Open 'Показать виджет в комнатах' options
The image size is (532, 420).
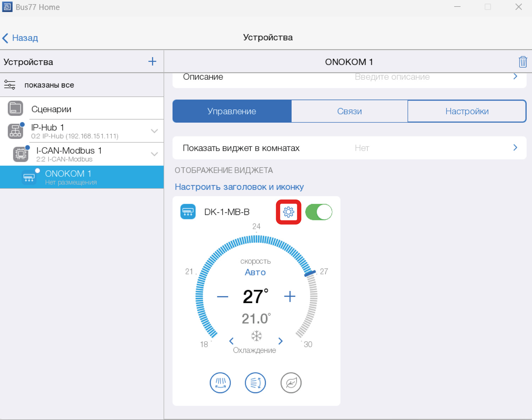coord(349,148)
